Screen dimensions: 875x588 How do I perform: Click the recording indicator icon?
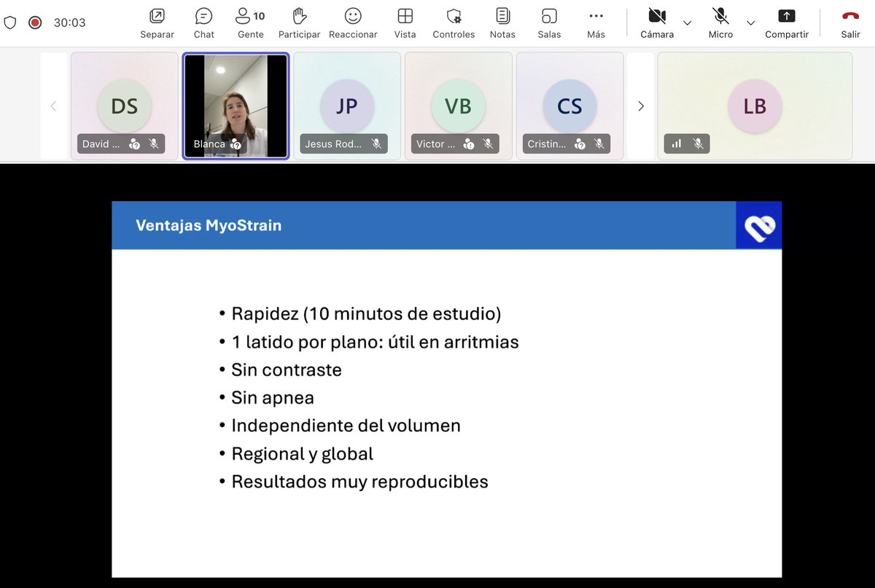[34, 23]
